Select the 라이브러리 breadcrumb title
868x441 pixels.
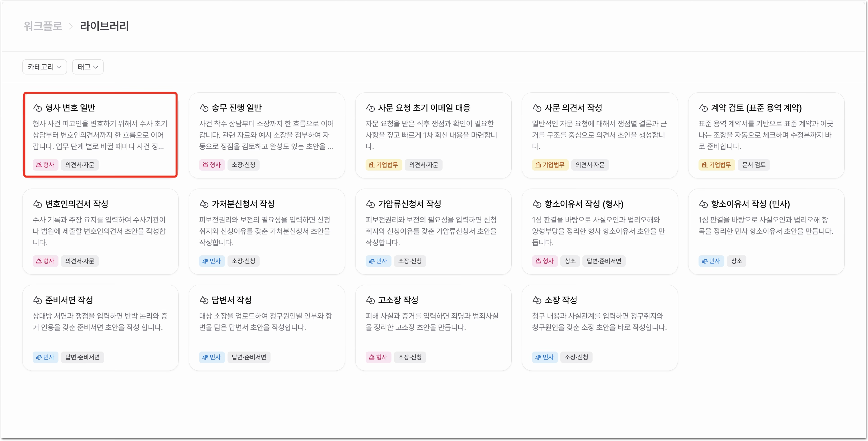click(x=104, y=26)
